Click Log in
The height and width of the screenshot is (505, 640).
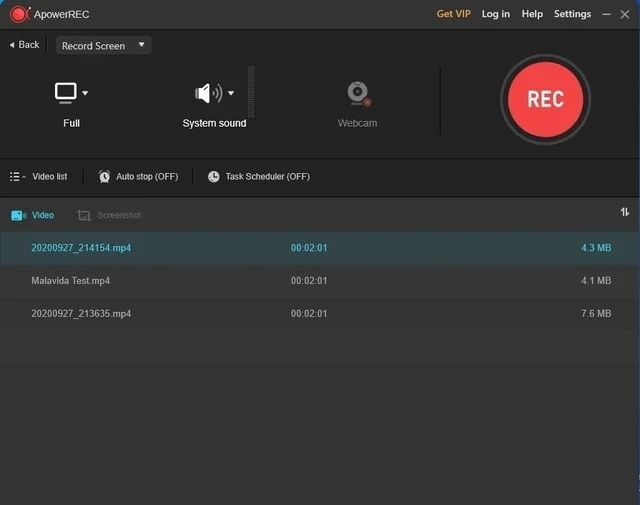[x=496, y=14]
